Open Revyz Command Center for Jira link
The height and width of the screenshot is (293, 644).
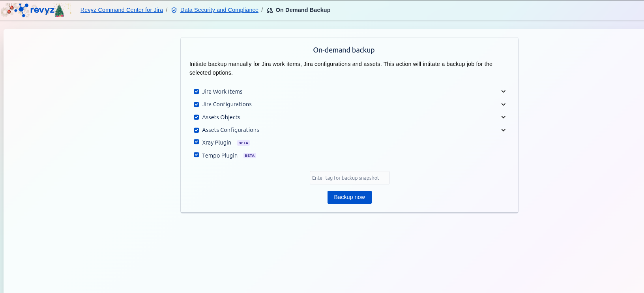point(122,10)
